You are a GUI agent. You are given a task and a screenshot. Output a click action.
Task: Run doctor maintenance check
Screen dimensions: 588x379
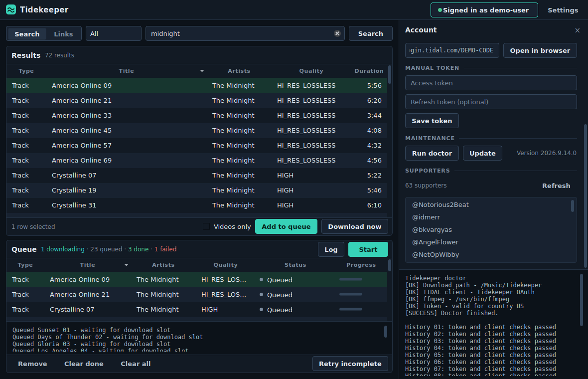click(x=432, y=153)
